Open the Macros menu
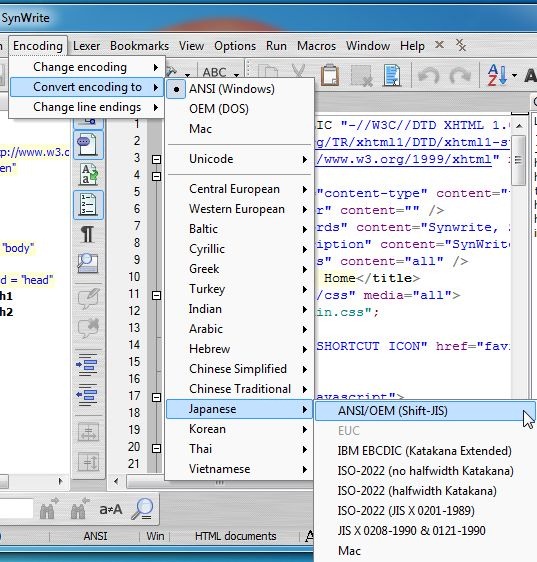 [316, 46]
